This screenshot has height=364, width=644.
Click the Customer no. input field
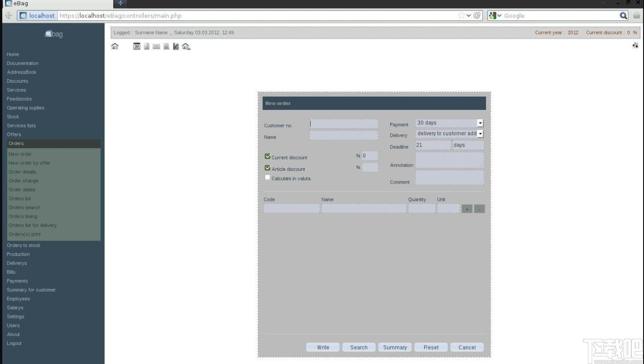click(x=344, y=123)
